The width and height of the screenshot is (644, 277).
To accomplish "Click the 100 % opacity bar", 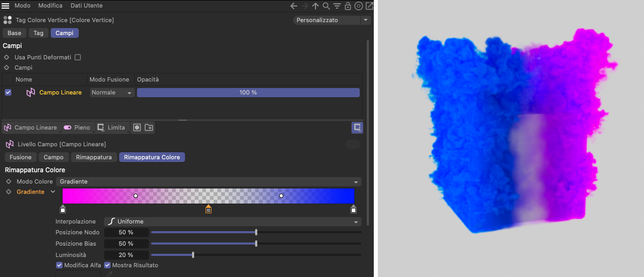I will 248,92.
